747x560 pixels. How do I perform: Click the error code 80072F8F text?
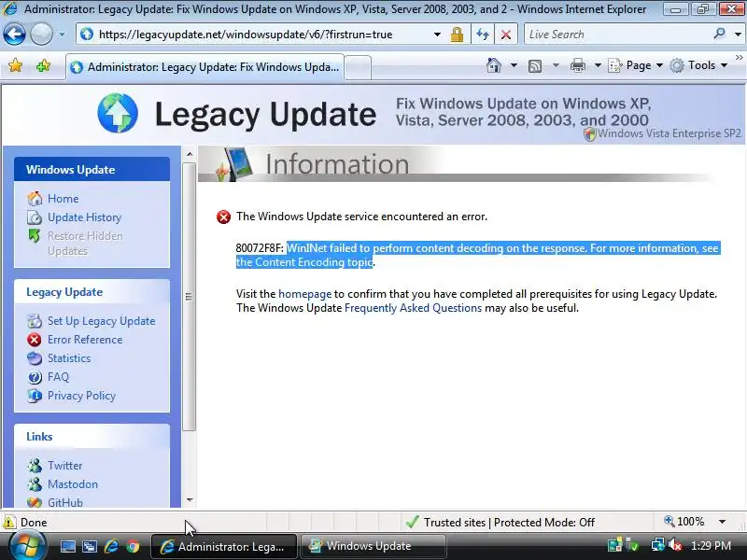point(260,248)
